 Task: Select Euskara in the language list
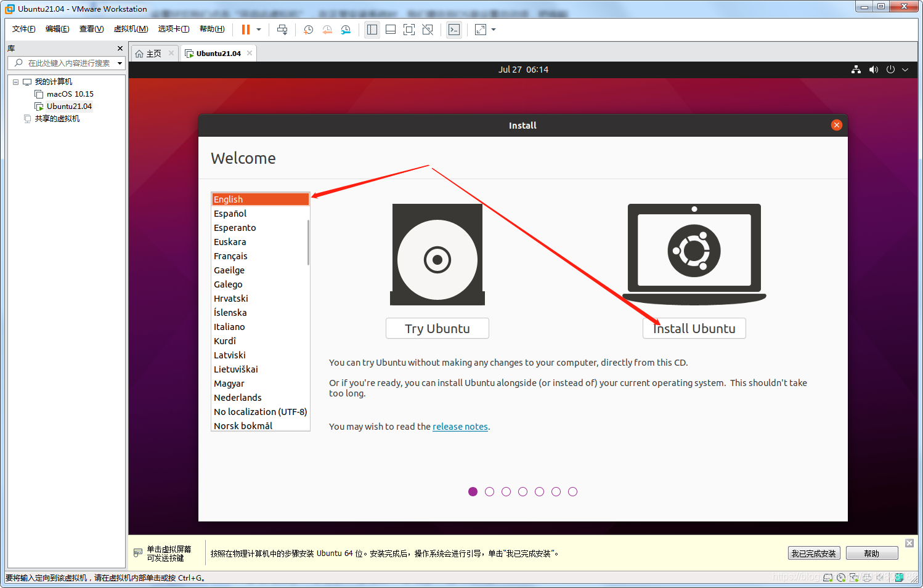click(x=260, y=241)
